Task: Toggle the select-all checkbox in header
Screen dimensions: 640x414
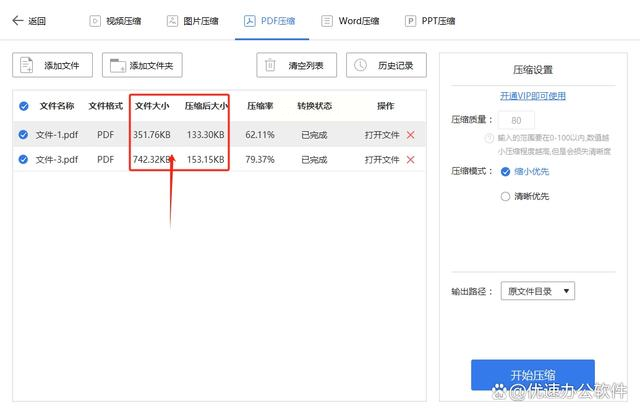Action: [24, 106]
